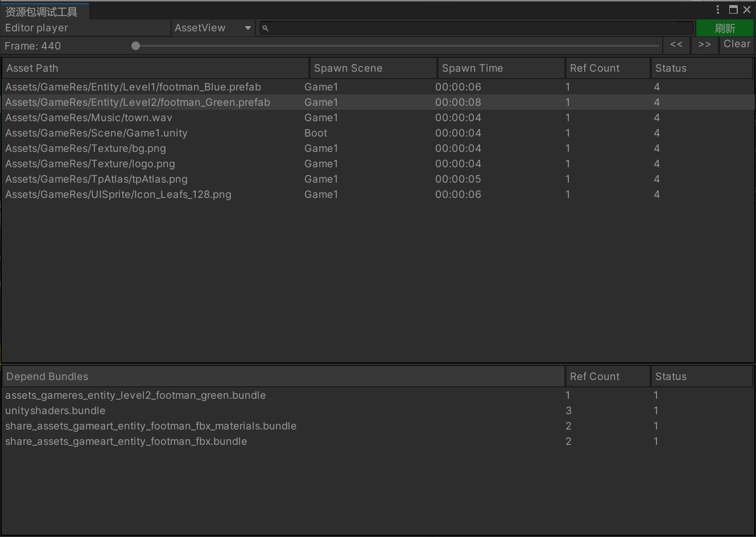Click the Boot spawn scene cell
756x537 pixels.
coord(316,133)
